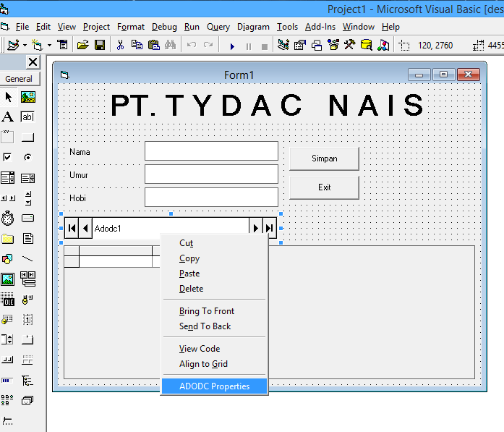The height and width of the screenshot is (432, 504).
Task: Select the VScrollBar control tool
Action: [28, 198]
